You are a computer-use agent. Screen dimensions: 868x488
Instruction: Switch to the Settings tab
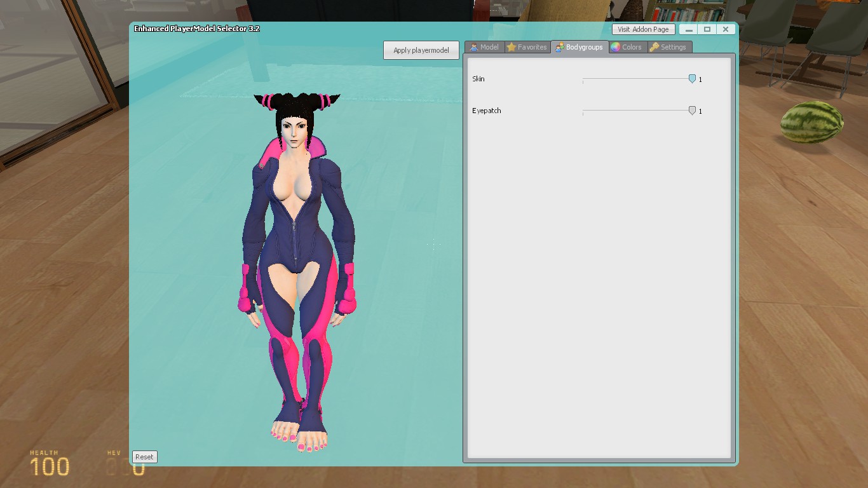(669, 47)
